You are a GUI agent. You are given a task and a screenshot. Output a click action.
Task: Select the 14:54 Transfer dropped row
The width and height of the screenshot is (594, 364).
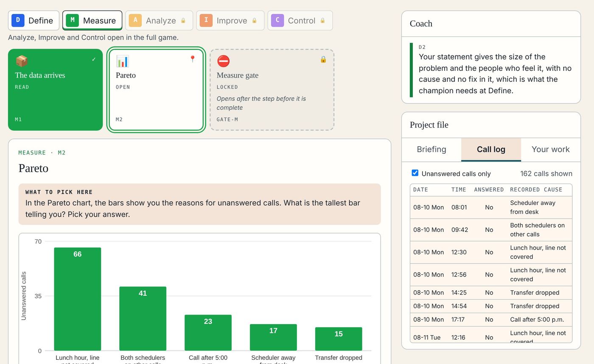point(491,306)
